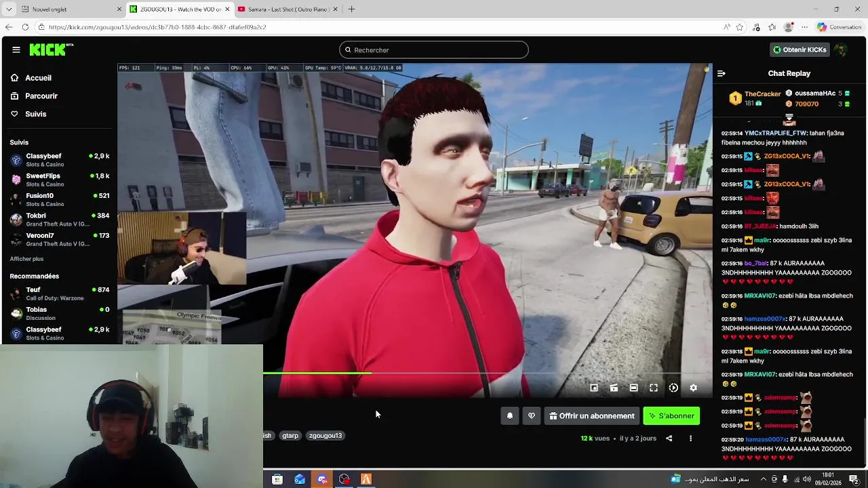The width and height of the screenshot is (868, 488).
Task: Switch to the Samara Last Shot YouTube tab
Action: pos(288,9)
